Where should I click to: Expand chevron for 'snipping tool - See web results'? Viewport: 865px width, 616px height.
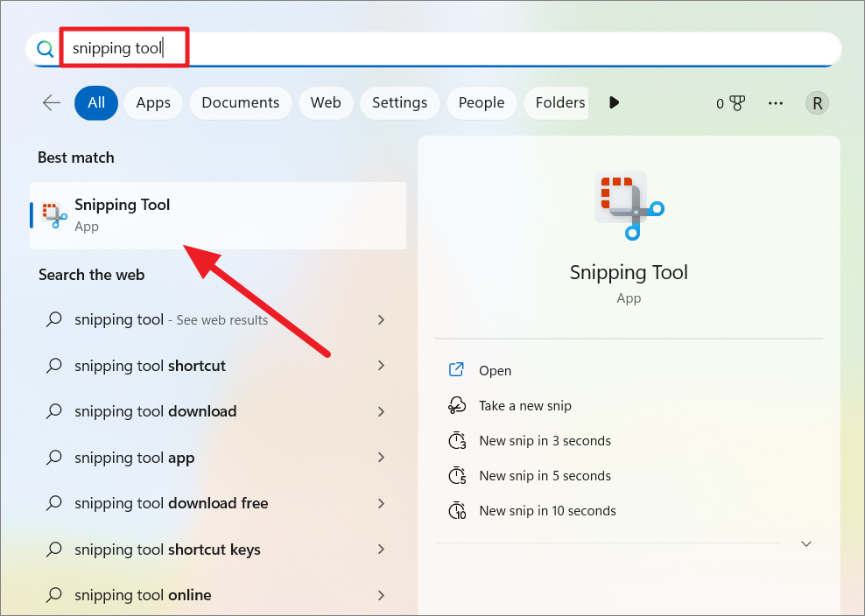[381, 319]
